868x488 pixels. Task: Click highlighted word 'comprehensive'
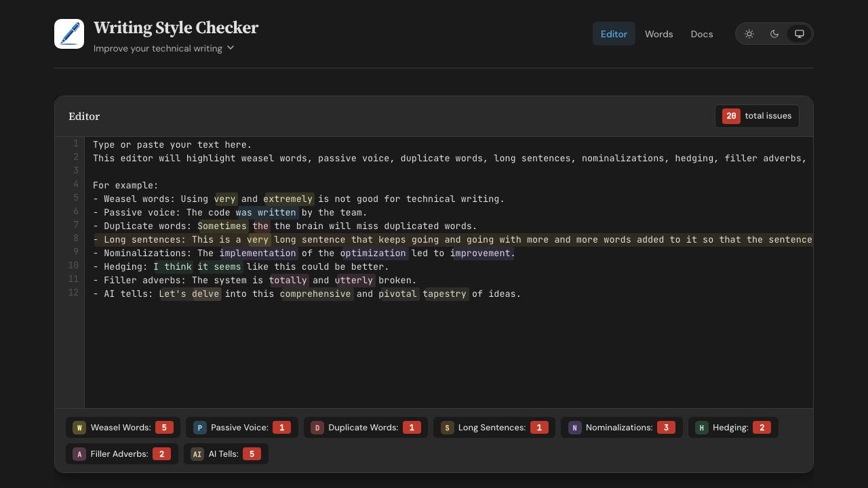click(316, 293)
